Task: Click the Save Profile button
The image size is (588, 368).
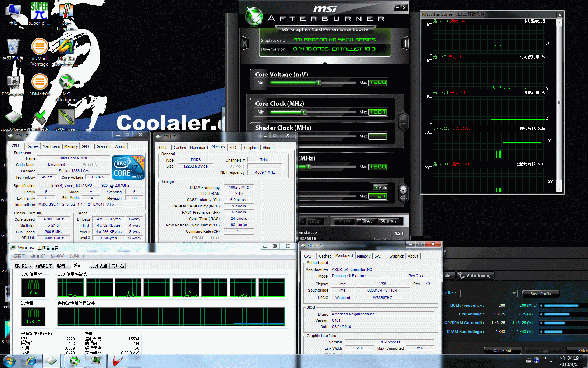Action: click(x=540, y=294)
